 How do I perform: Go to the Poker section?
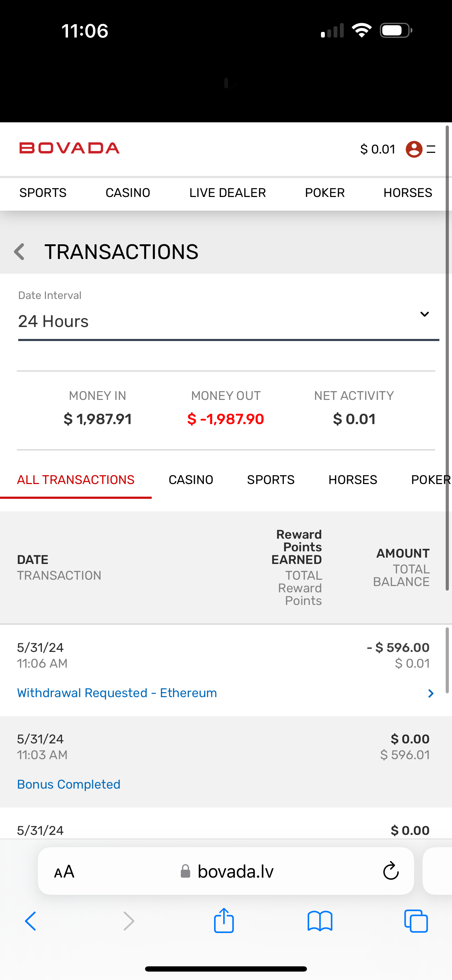tap(324, 193)
